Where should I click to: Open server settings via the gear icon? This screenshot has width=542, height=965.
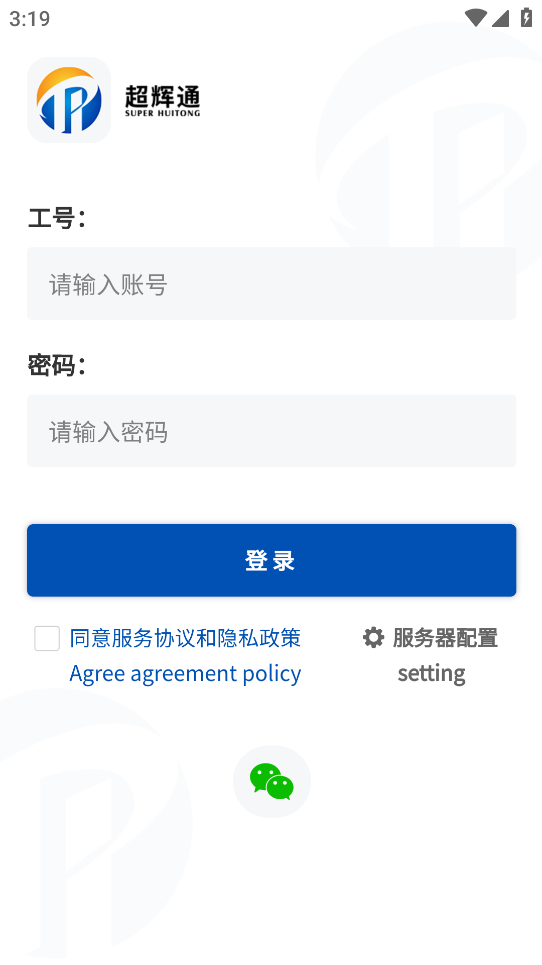[x=373, y=638]
